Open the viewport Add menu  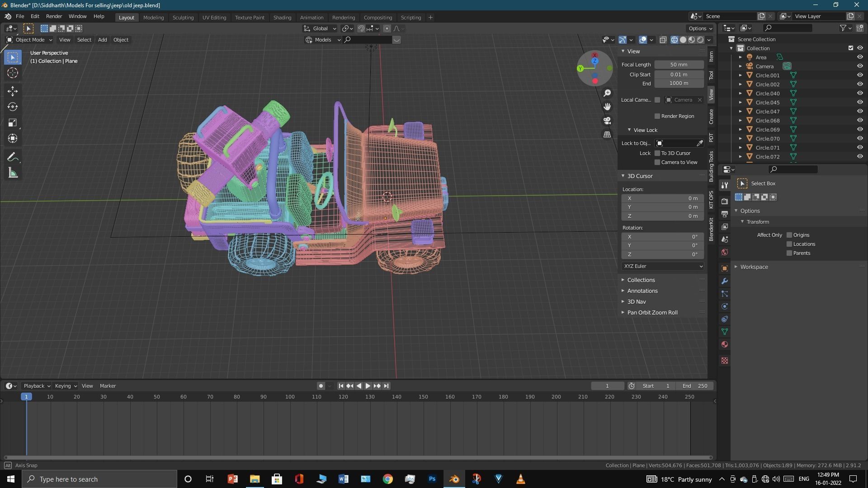[x=102, y=40]
